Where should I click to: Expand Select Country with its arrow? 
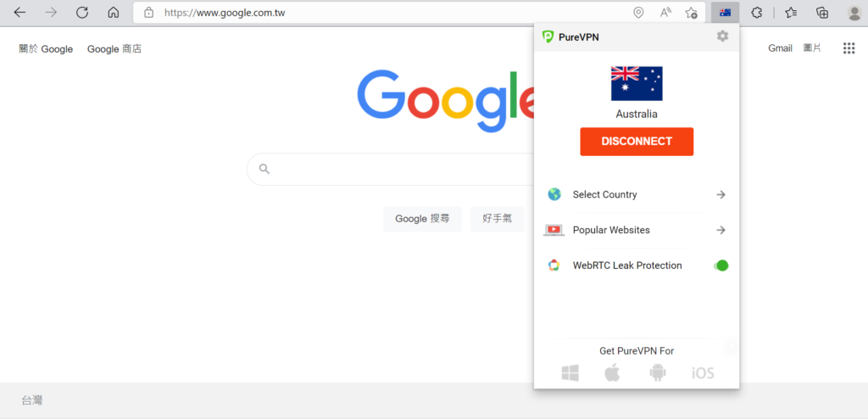point(721,194)
